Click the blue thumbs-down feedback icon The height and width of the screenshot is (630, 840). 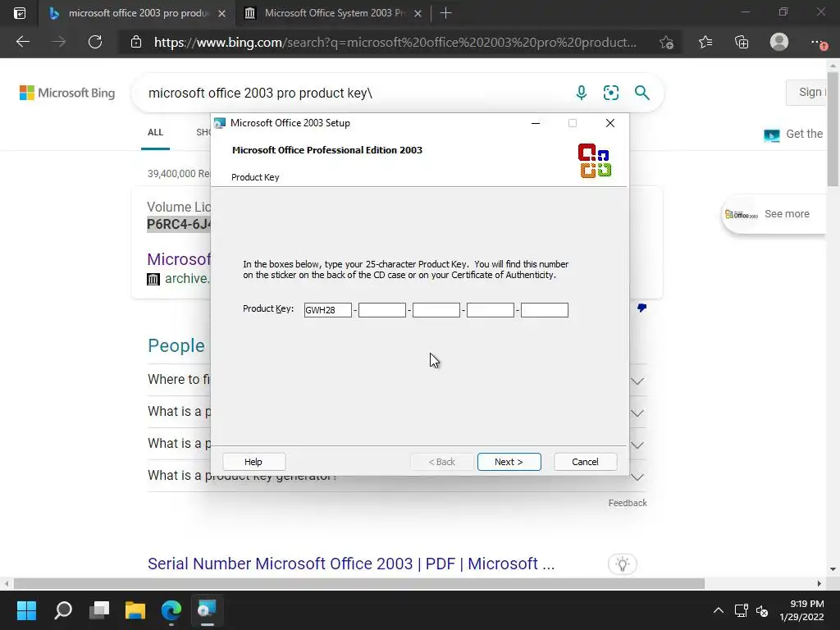point(641,308)
